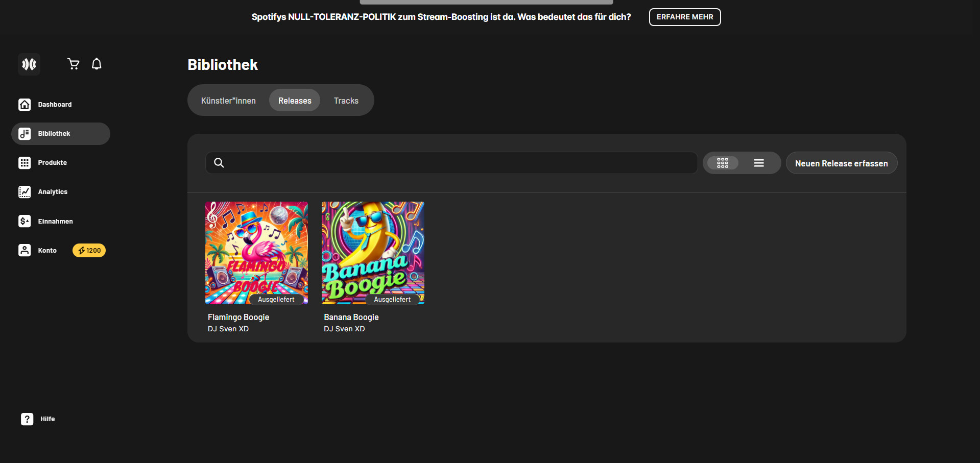Click the Hilfe question mark icon
This screenshot has width=980, height=463.
tap(27, 419)
